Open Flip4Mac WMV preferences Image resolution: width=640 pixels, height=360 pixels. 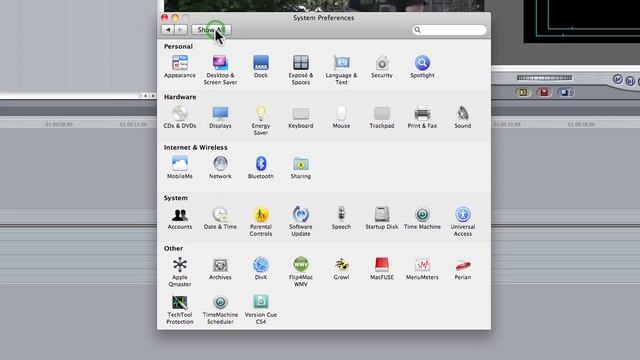(x=301, y=272)
